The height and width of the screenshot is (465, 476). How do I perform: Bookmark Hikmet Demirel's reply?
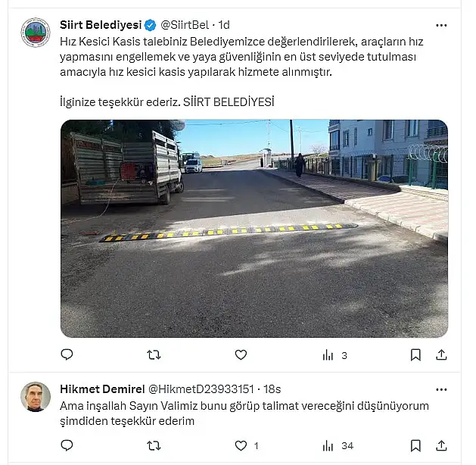pyautogui.click(x=415, y=446)
